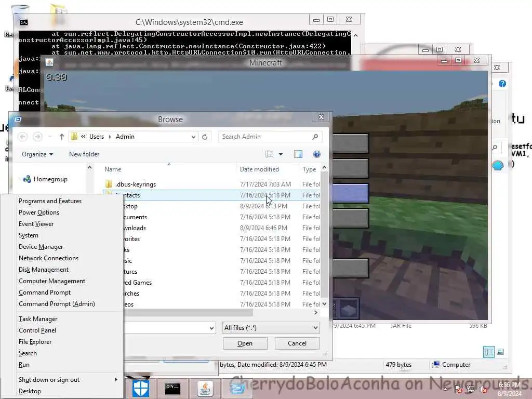Viewport: 532px width, 399px height.
Task: Click Admin in the address breadcrumb
Action: (x=125, y=137)
